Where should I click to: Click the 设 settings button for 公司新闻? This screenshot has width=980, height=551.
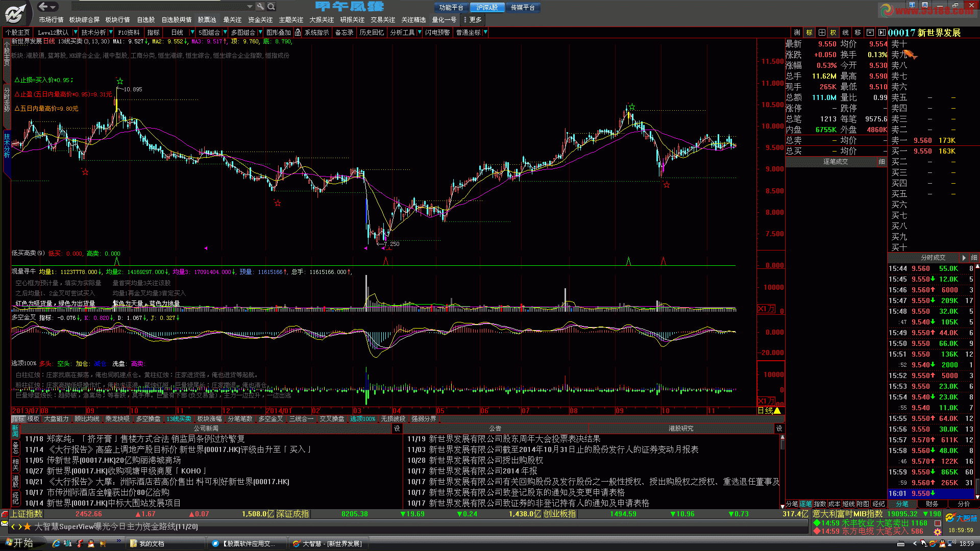point(397,429)
